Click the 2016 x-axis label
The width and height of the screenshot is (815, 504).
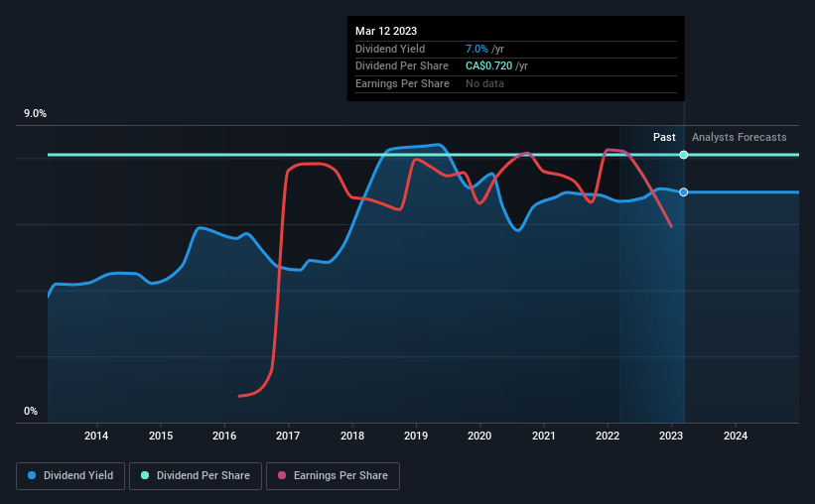click(224, 436)
